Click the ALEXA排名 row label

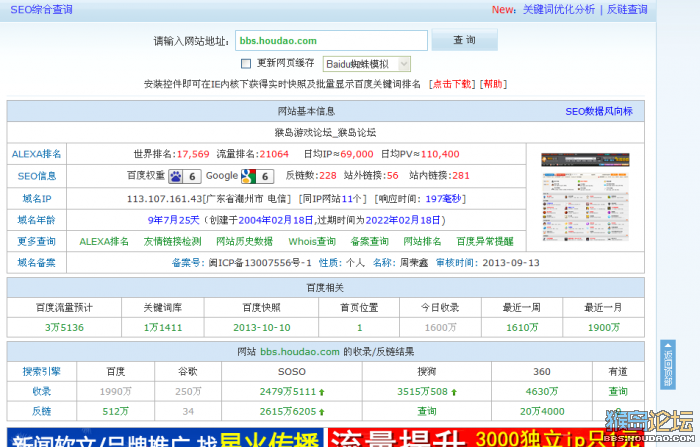click(37, 154)
